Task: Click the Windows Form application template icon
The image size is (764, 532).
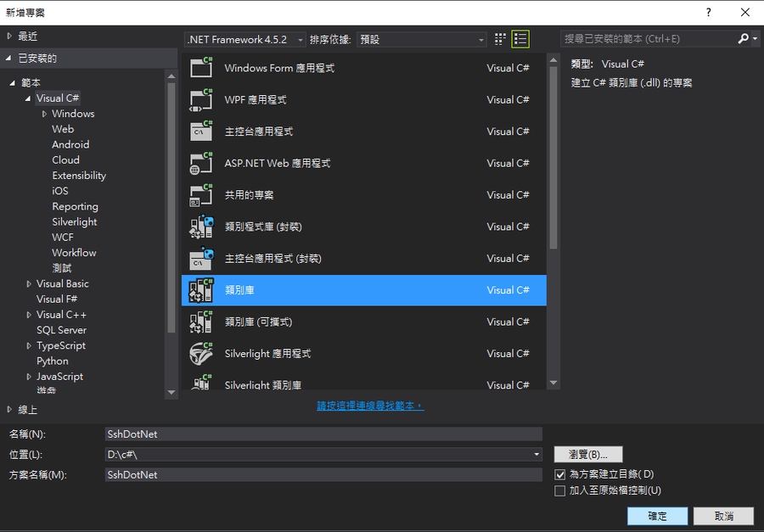Action: pyautogui.click(x=201, y=68)
